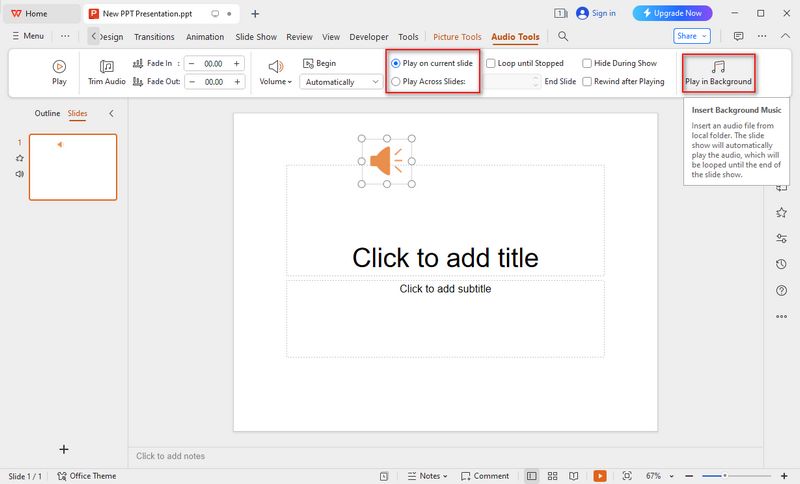
Task: Play the audio clip in ribbon
Action: pyautogui.click(x=59, y=72)
